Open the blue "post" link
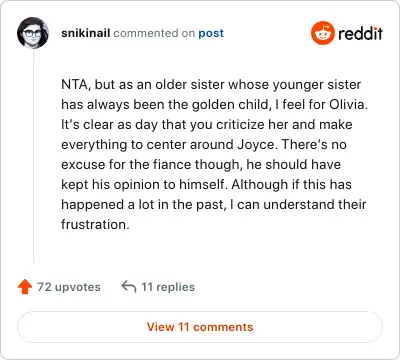 tap(211, 33)
